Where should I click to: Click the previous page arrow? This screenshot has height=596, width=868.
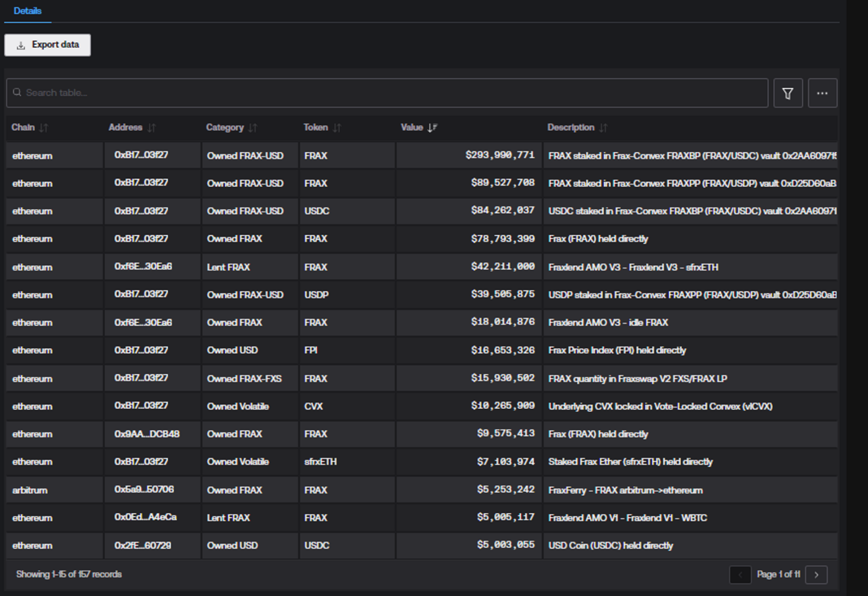pyautogui.click(x=740, y=574)
